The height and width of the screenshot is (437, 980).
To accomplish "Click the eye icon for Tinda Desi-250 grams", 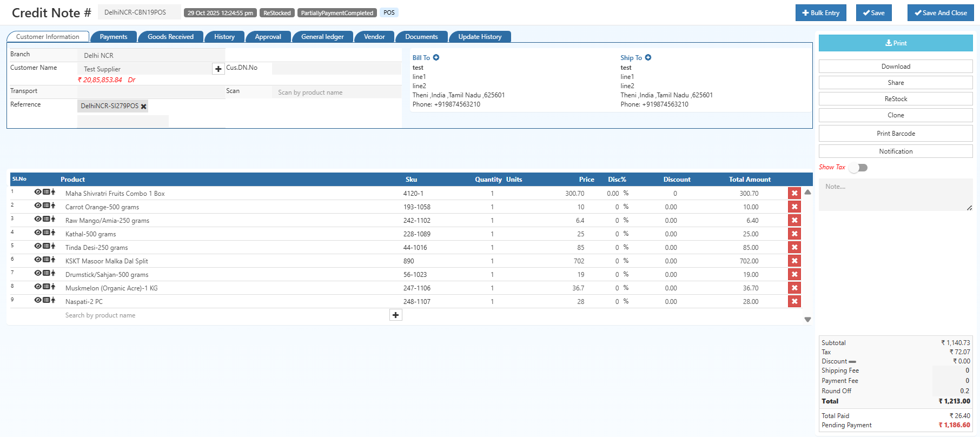I will point(38,246).
